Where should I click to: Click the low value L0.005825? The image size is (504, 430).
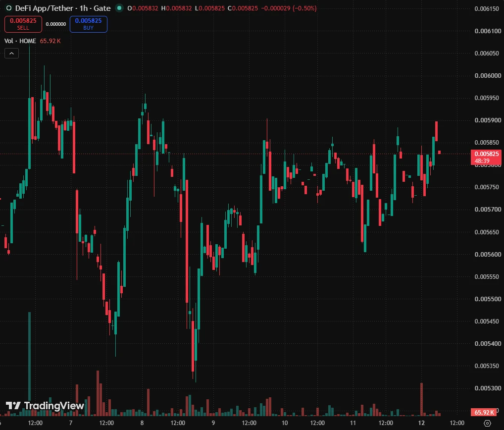[210, 8]
